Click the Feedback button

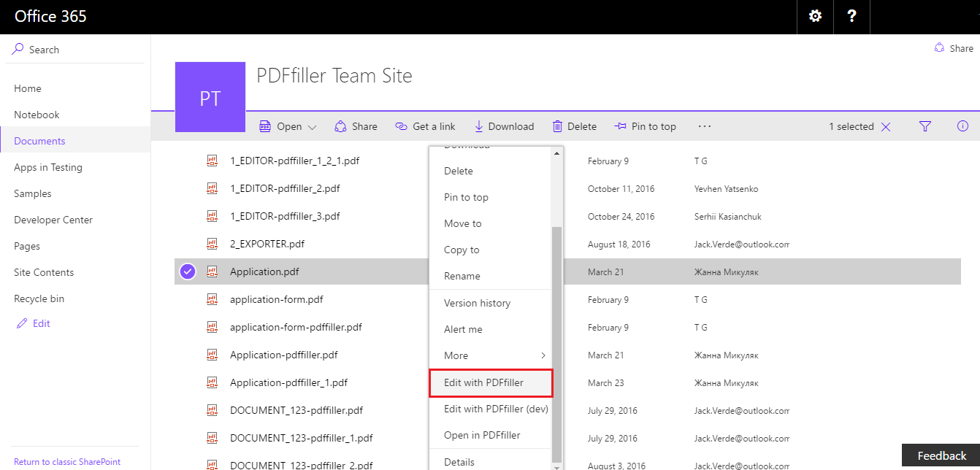pos(941,456)
